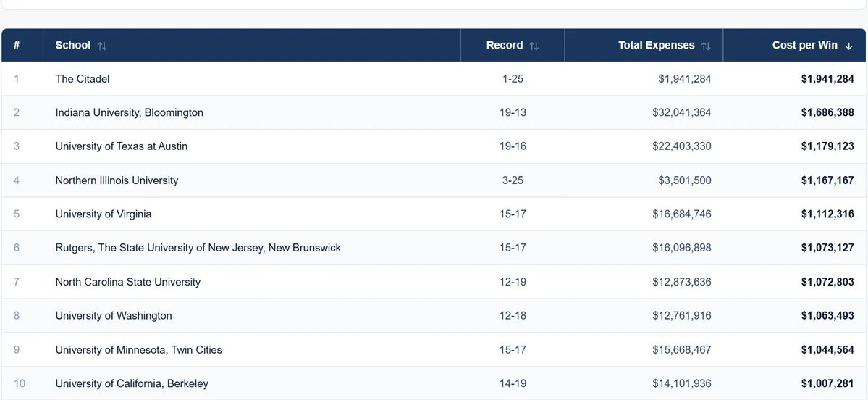Click cost per win $1,063,493

827,315
